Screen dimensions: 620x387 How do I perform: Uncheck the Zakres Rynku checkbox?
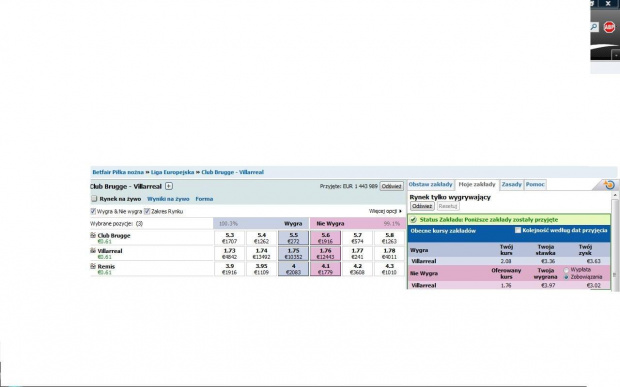pos(147,211)
